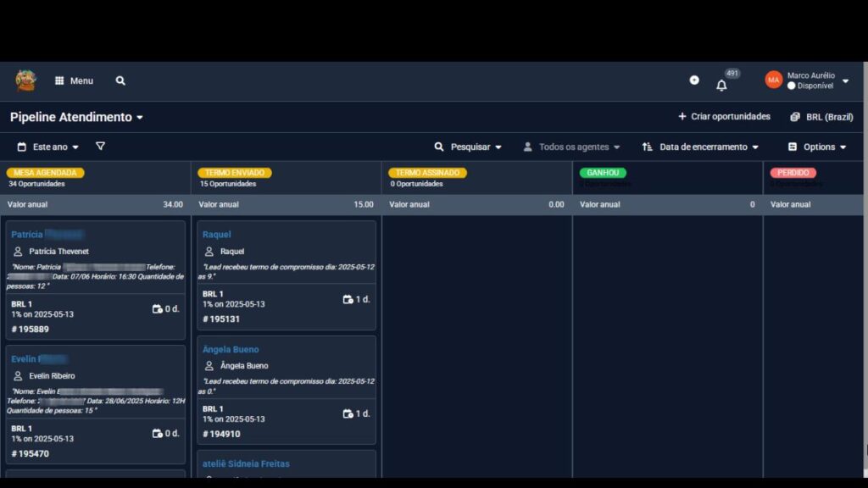Open the search magnifier in top bar
Viewport: 868px width, 488px height.
(x=120, y=80)
